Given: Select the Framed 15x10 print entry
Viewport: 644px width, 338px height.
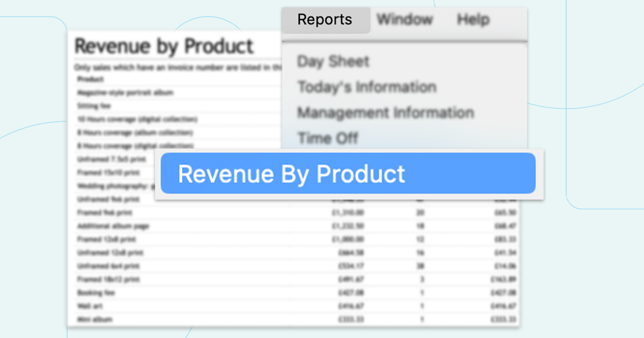Looking at the screenshot, I should pyautogui.click(x=103, y=173).
